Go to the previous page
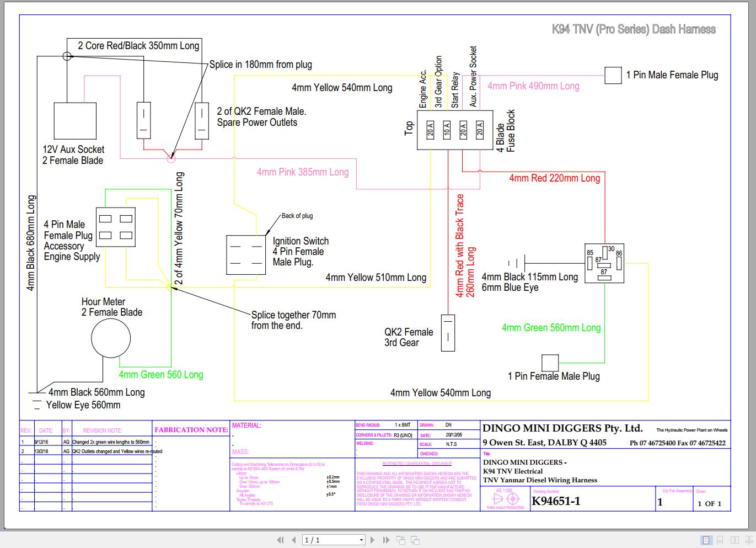Viewport: 756px width, 548px height. pyautogui.click(x=294, y=540)
